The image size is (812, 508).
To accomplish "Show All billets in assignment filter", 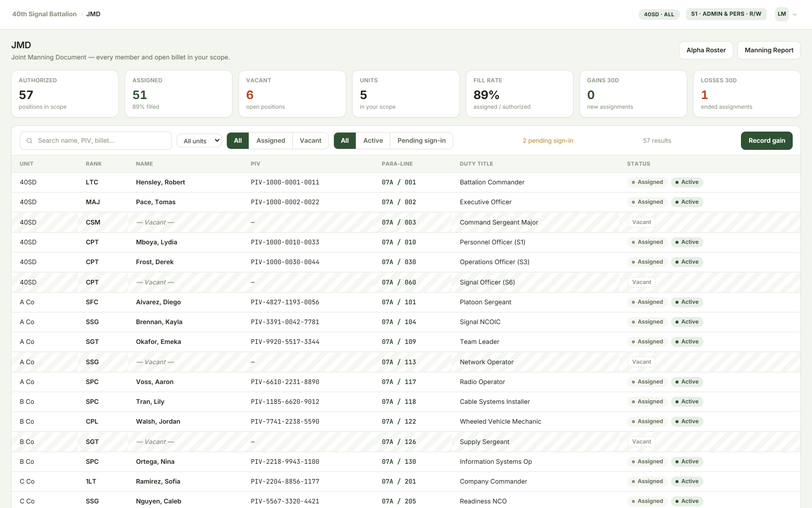I will [238, 141].
